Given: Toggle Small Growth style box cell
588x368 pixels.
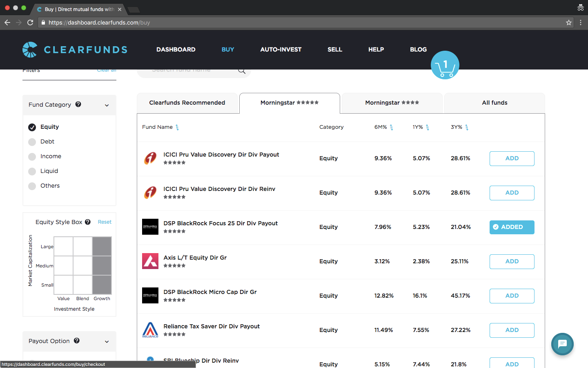Looking at the screenshot, I should point(102,285).
